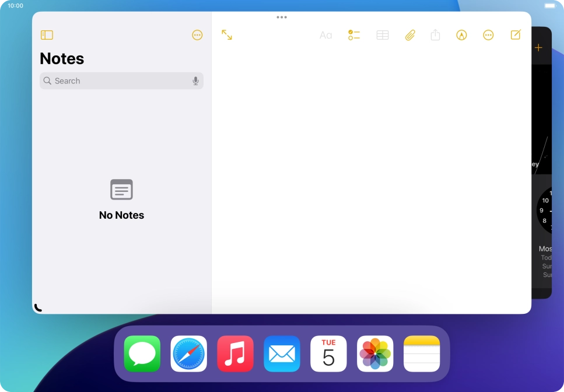The height and width of the screenshot is (392, 564).
Task: Open the Markup drawing tool
Action: click(x=461, y=35)
